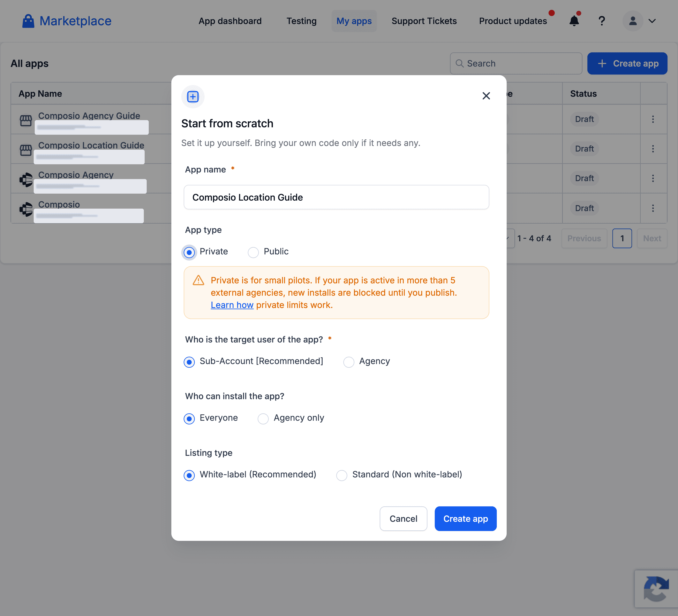The image size is (678, 616).
Task: Click the Search apps field
Action: click(516, 63)
